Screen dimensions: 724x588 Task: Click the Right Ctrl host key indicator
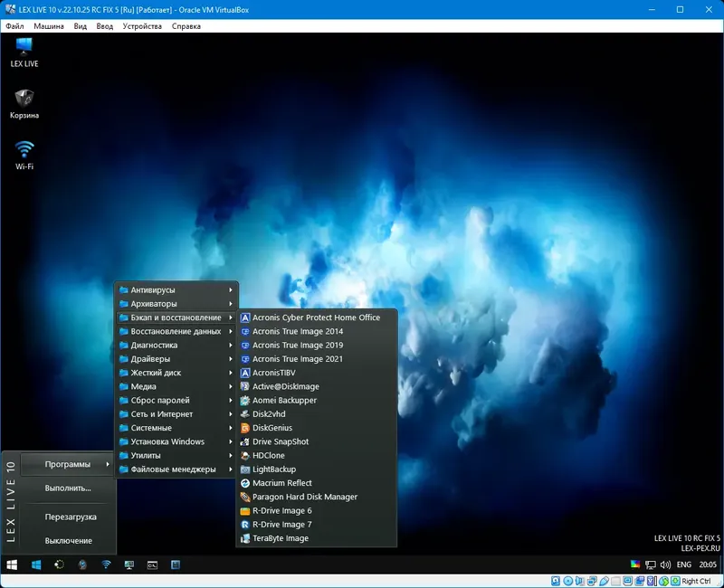[x=696, y=581]
